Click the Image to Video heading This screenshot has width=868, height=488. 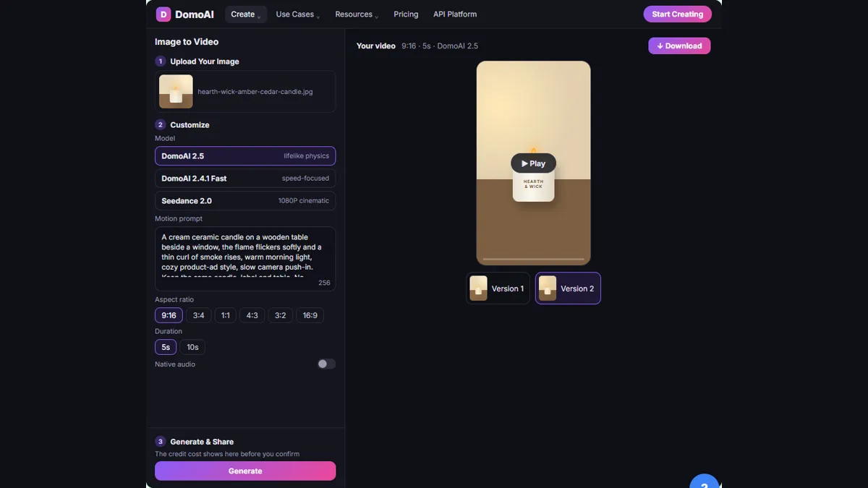pyautogui.click(x=187, y=42)
